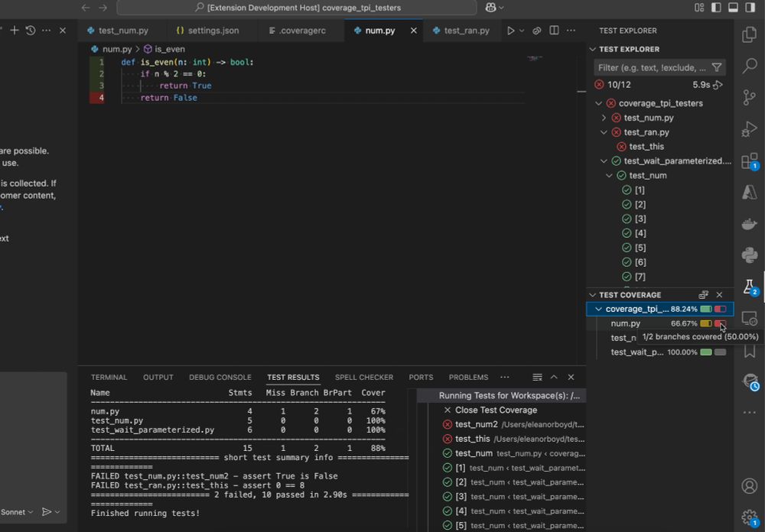Open the Manage gear menu
Image resolution: width=765 pixels, height=532 pixels.
[749, 517]
